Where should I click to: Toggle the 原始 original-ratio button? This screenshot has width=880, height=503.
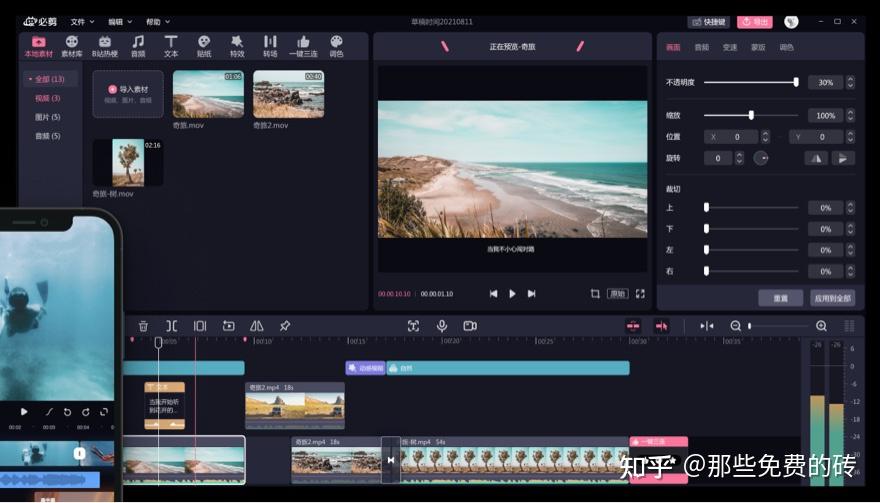pyautogui.click(x=617, y=294)
